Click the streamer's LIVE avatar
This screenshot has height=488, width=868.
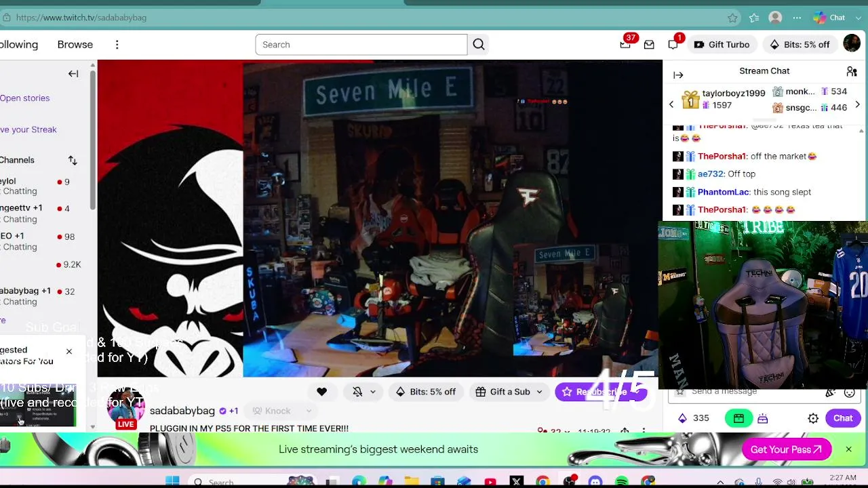126,409
